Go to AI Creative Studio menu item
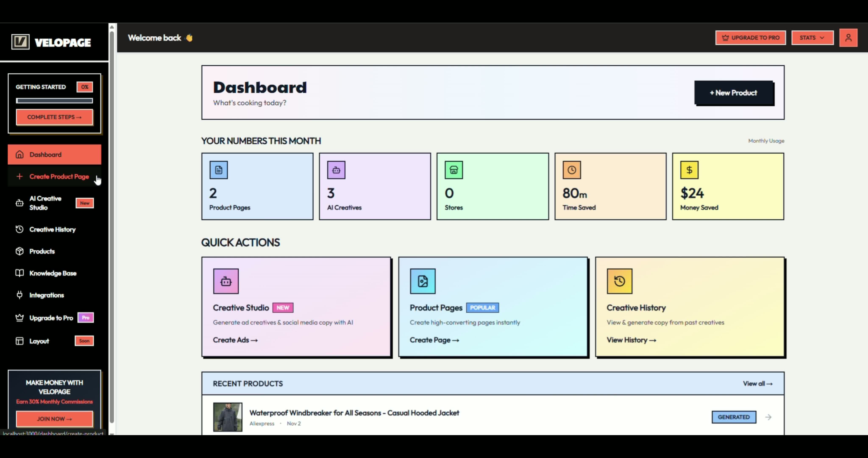 pos(46,203)
